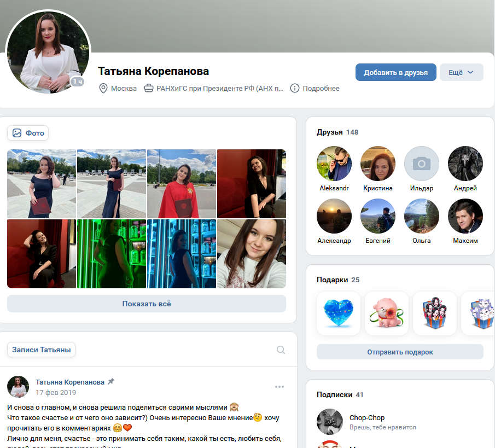The width and height of the screenshot is (495, 448).
Task: Open friend Ольга's avatar
Action: pyautogui.click(x=422, y=216)
